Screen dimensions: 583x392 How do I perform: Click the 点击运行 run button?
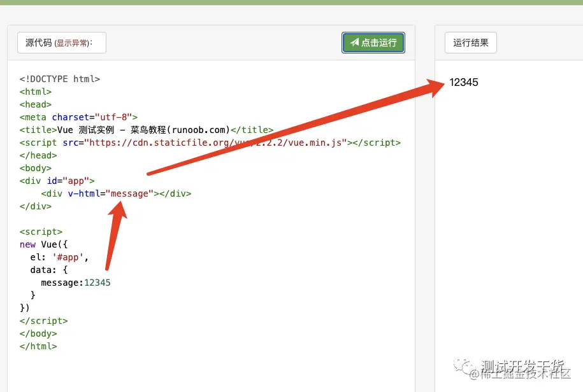[x=373, y=43]
